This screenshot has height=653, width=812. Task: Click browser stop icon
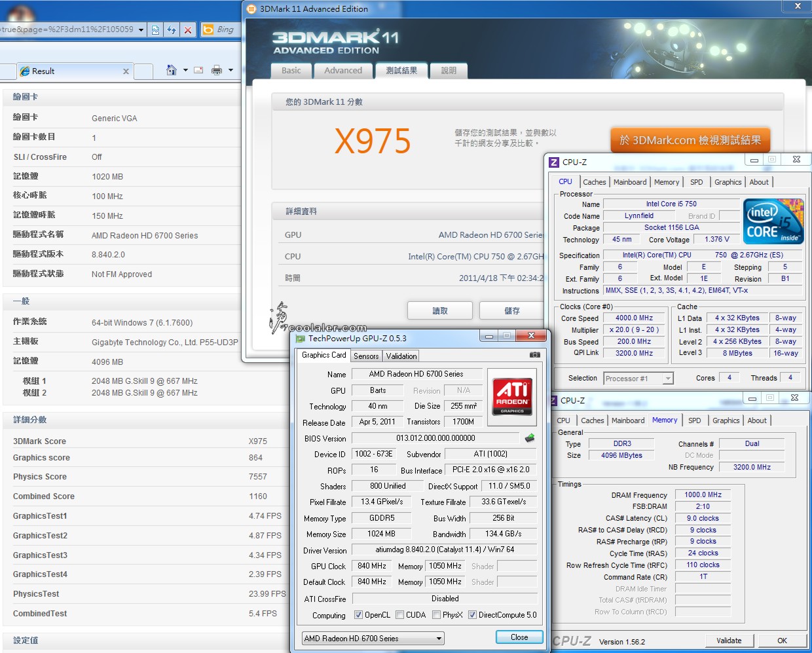click(188, 29)
